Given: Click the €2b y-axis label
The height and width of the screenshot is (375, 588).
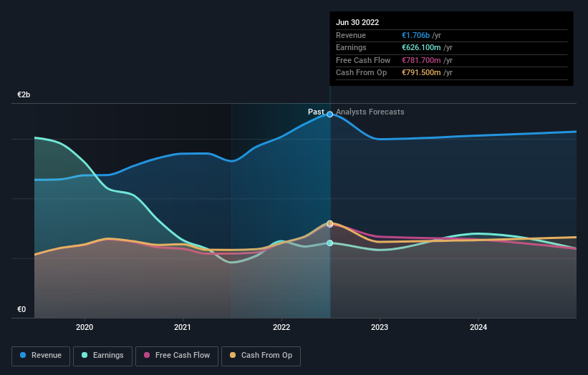Looking at the screenshot, I should point(24,94).
